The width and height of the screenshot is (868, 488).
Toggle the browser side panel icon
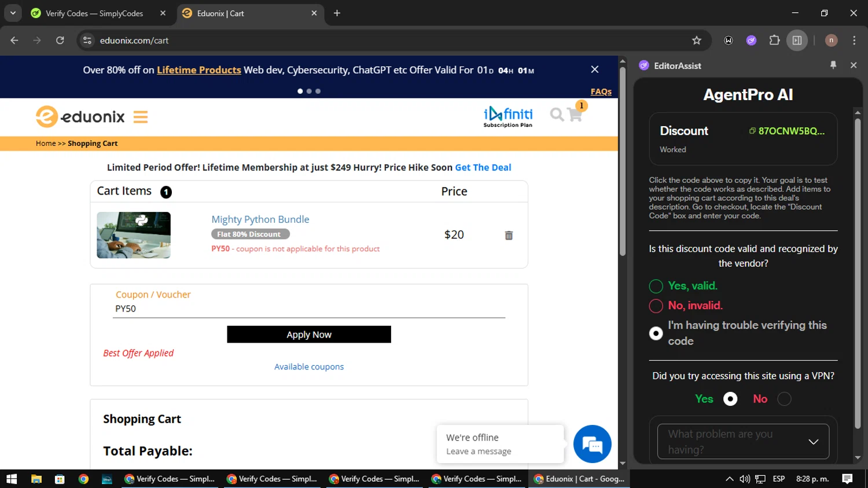coord(797,41)
